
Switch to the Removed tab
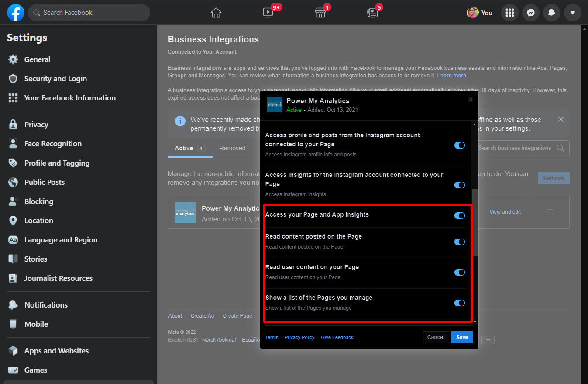tap(232, 148)
